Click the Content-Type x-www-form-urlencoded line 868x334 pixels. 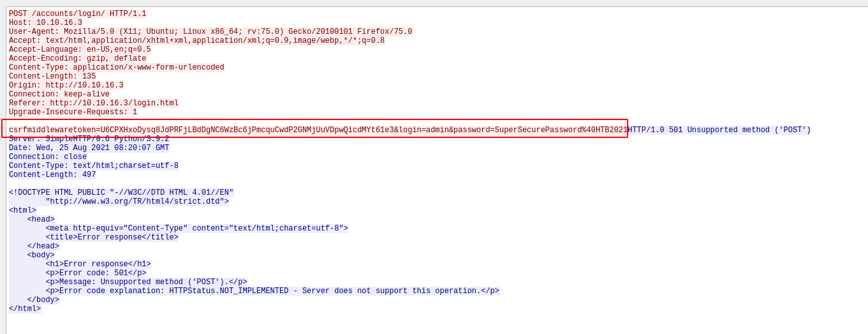click(116, 68)
